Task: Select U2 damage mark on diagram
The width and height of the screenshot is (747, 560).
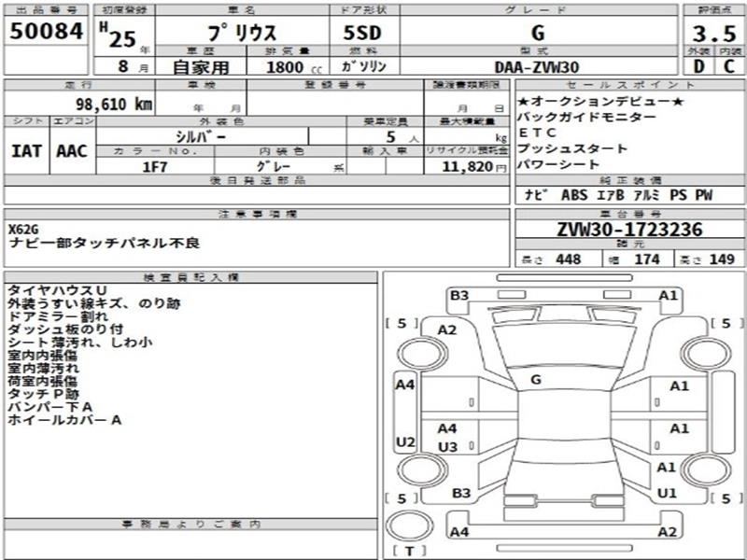Action: pos(405,442)
